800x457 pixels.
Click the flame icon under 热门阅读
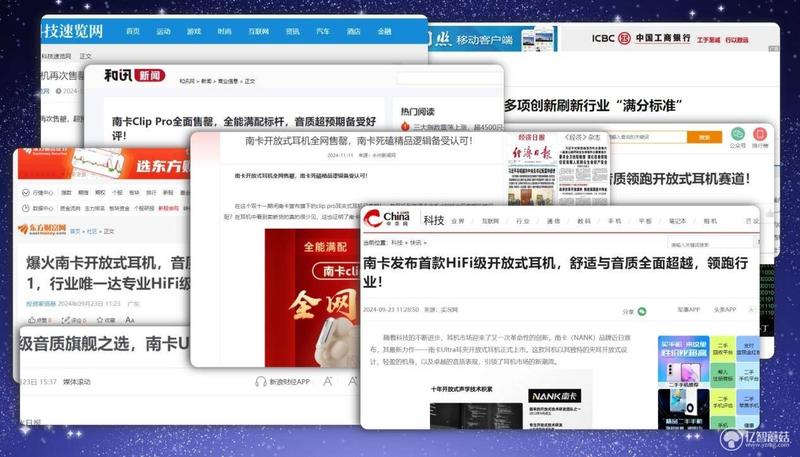[x=405, y=126]
